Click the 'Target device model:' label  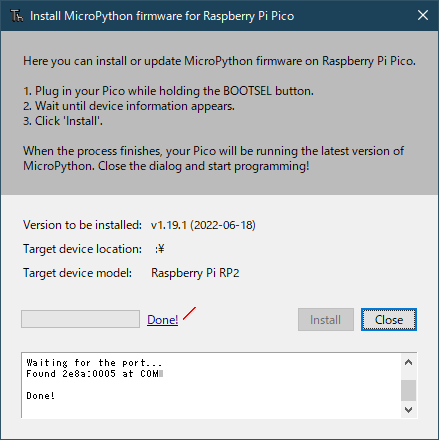pos(77,273)
